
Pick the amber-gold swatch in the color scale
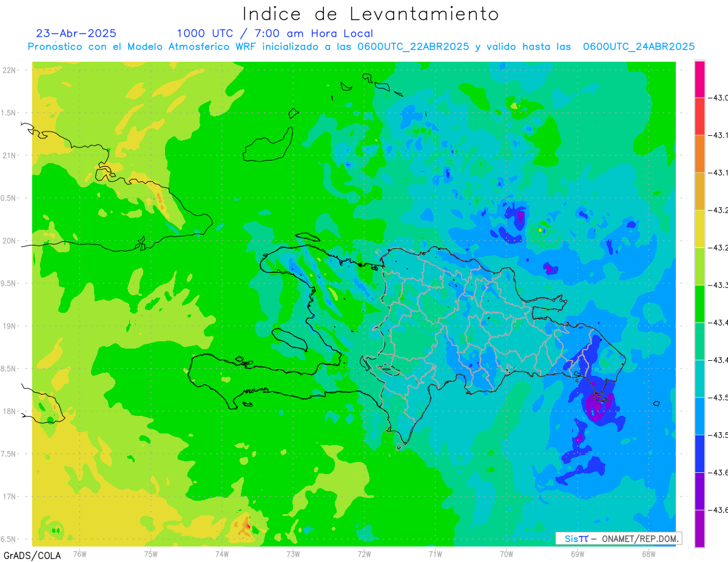click(699, 191)
